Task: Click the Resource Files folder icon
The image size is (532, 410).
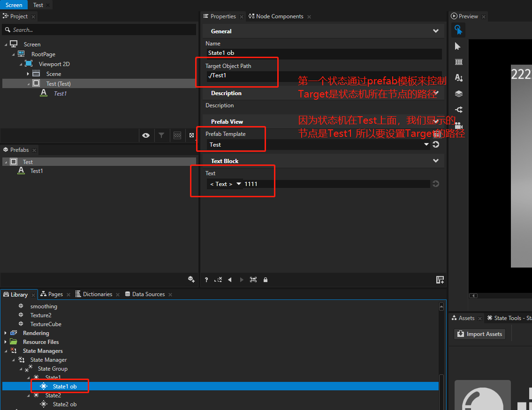Action: click(14, 342)
